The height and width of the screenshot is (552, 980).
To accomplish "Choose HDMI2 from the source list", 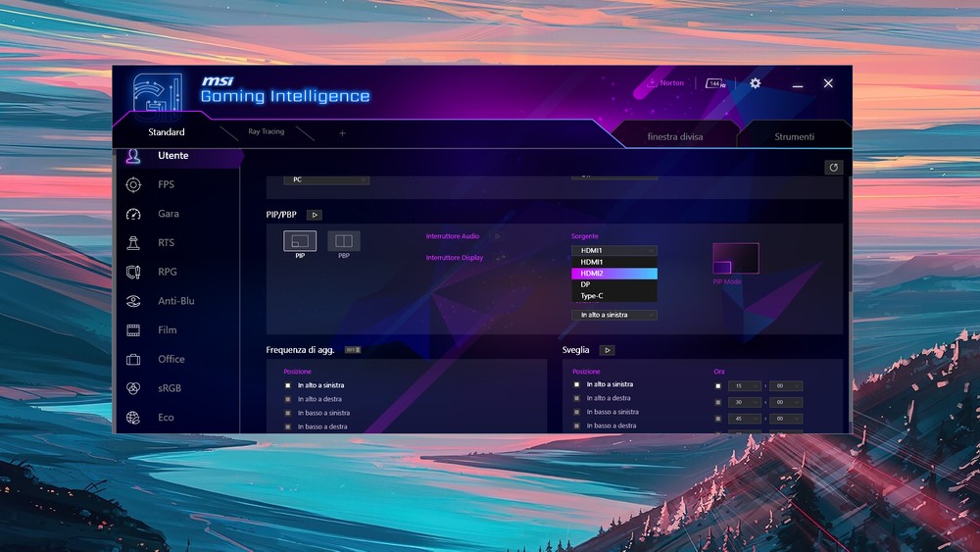I will (613, 274).
